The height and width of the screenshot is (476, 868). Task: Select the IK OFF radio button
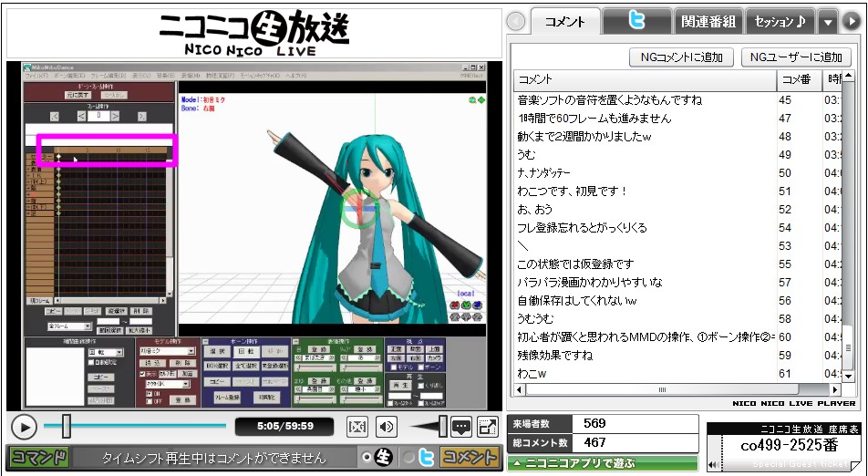149,401
